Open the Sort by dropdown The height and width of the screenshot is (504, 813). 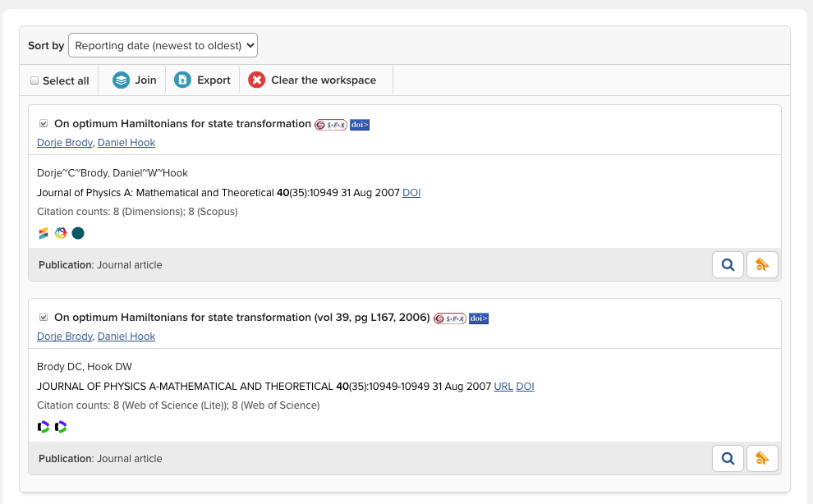[x=163, y=45]
